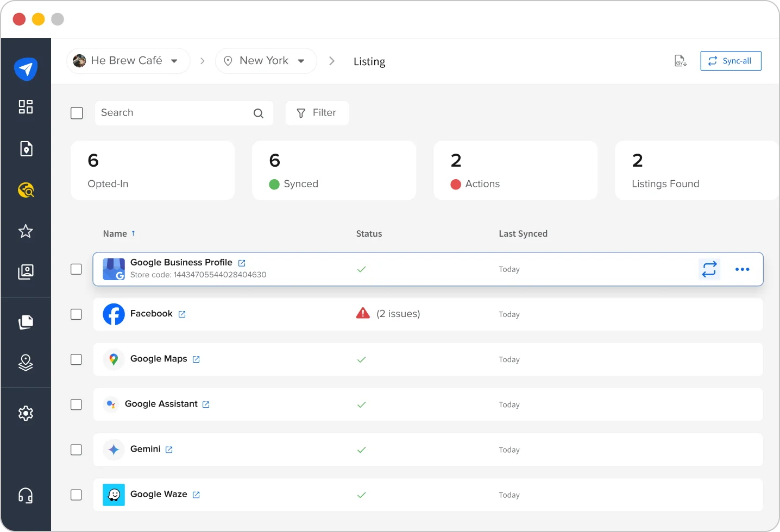Expand the New York location dropdown

point(266,60)
